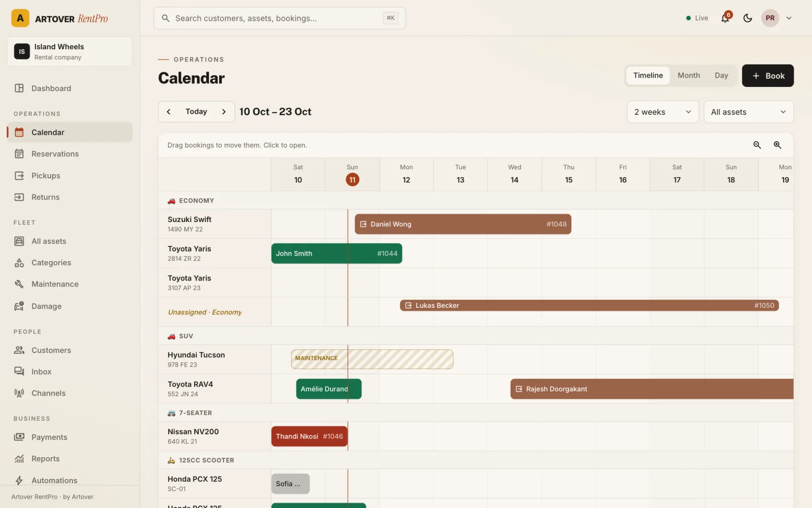This screenshot has width=812, height=508.
Task: Expand the user account chevron
Action: (789, 18)
